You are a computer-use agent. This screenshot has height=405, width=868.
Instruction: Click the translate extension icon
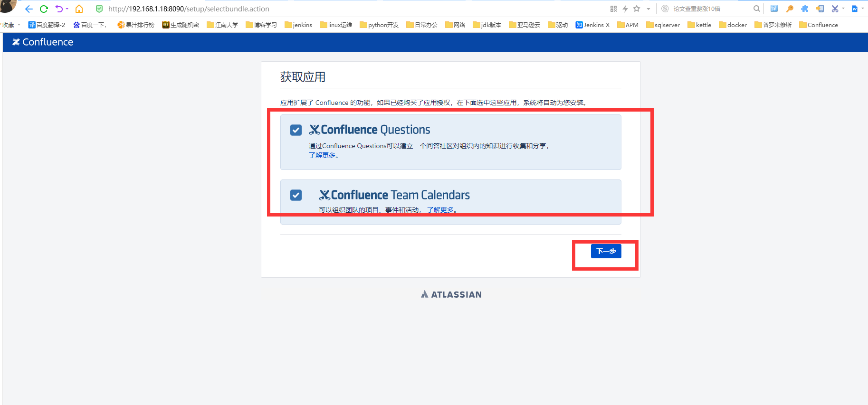click(x=774, y=9)
